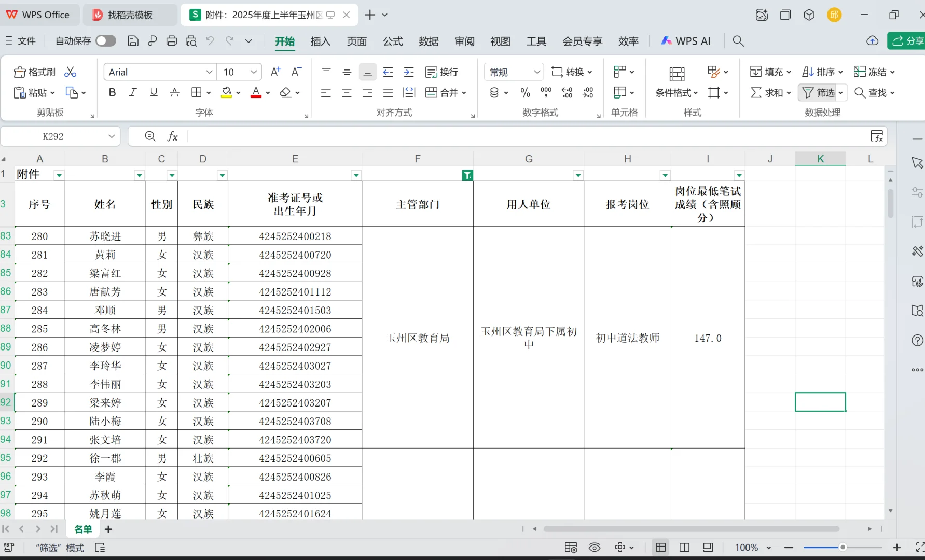Viewport: 925px width, 560px height.
Task: Open the print preview icon
Action: pos(190,41)
